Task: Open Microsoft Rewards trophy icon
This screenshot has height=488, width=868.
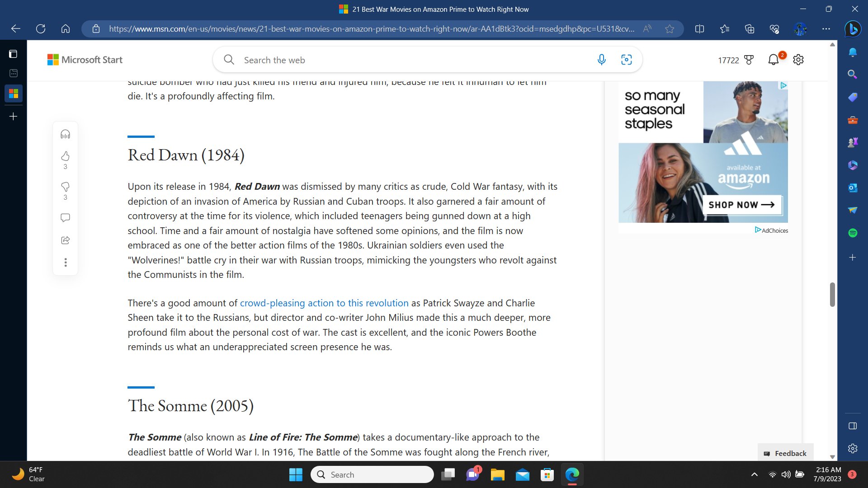Action: pyautogui.click(x=749, y=60)
